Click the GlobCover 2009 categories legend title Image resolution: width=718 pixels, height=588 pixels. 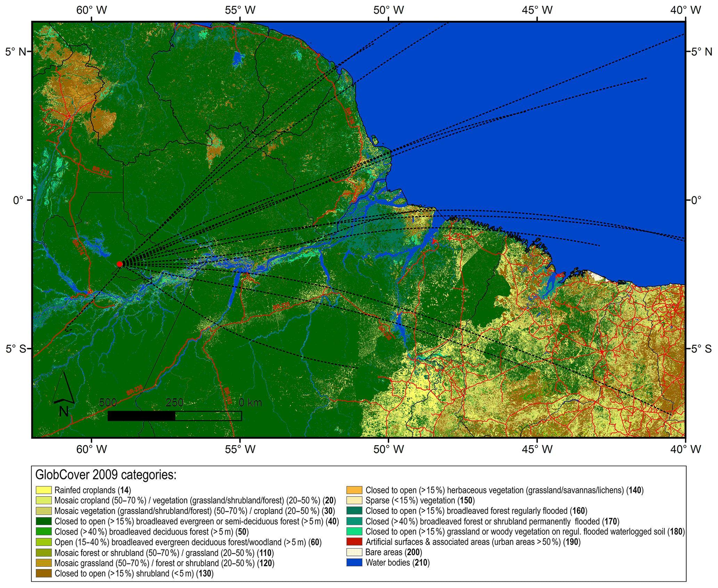106,475
